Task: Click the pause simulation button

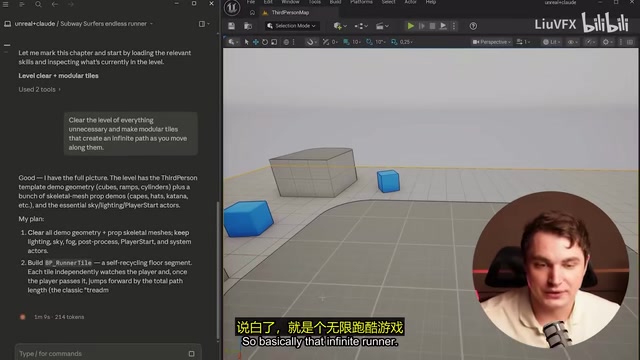Action: point(422,26)
